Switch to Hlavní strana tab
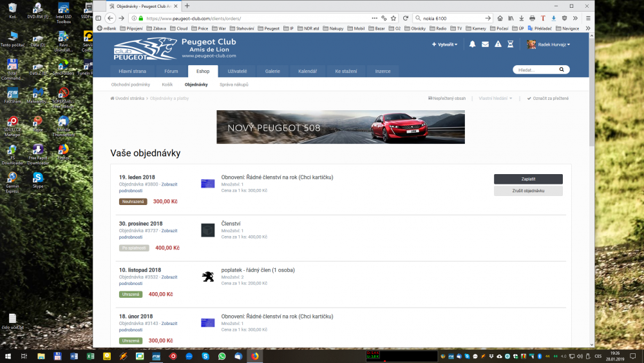 [132, 71]
